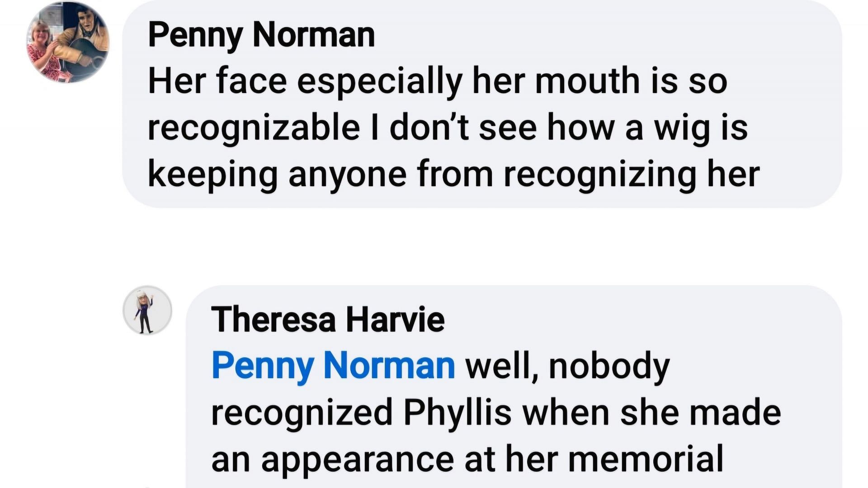
Task: Select the line "keeping anyone from recognizing her"
Action: click(x=453, y=175)
